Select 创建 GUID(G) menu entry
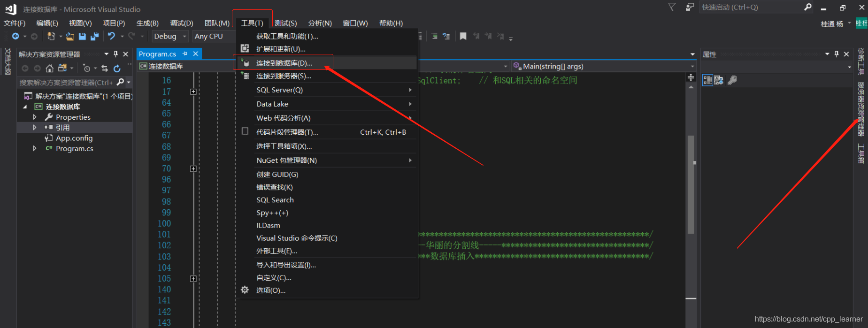The image size is (868, 328). [x=327, y=174]
